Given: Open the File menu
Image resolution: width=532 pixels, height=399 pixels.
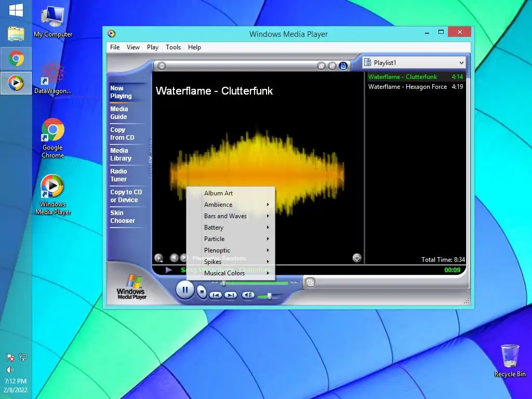Looking at the screenshot, I should pyautogui.click(x=115, y=47).
